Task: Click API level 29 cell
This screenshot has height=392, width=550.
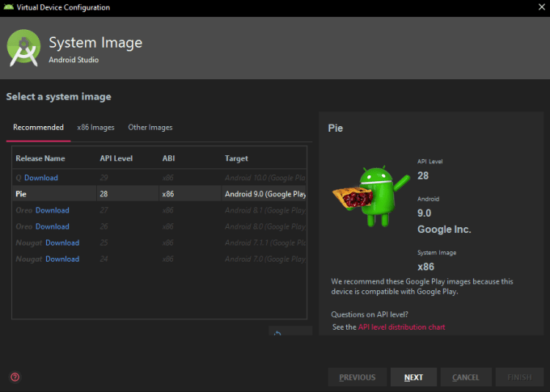Action: (104, 178)
